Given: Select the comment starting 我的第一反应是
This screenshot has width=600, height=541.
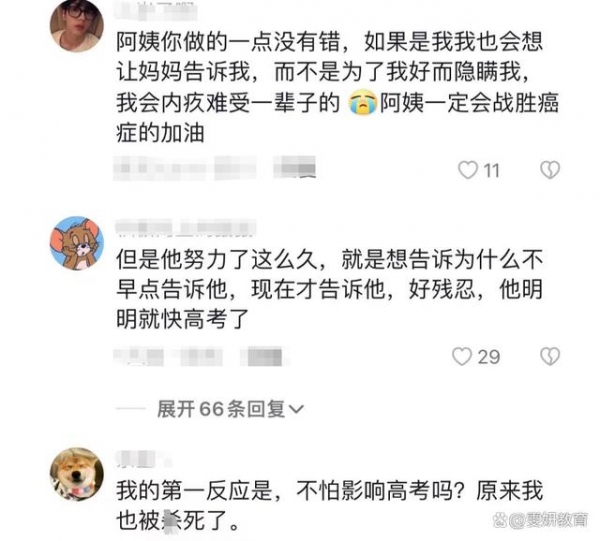Looking at the screenshot, I should point(329,505).
